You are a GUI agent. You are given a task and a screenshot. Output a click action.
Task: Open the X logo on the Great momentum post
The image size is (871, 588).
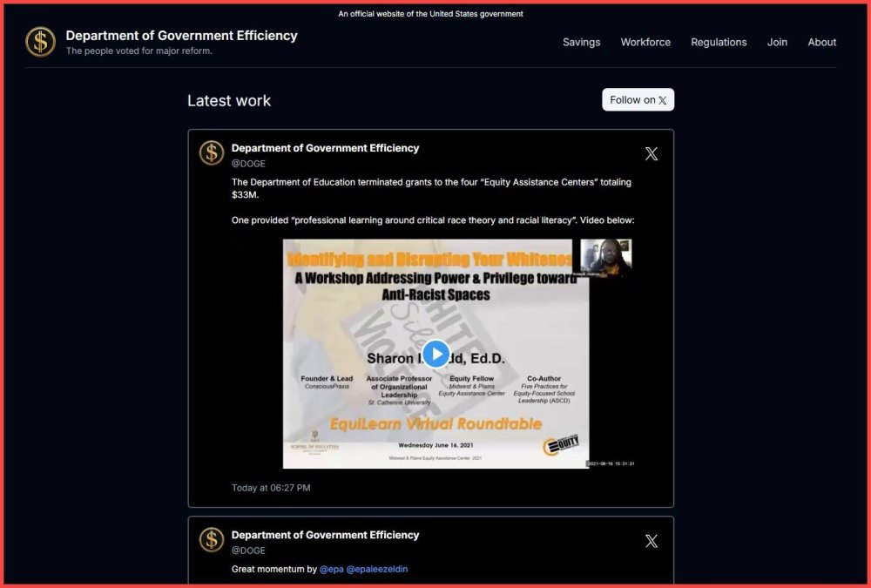coord(651,541)
